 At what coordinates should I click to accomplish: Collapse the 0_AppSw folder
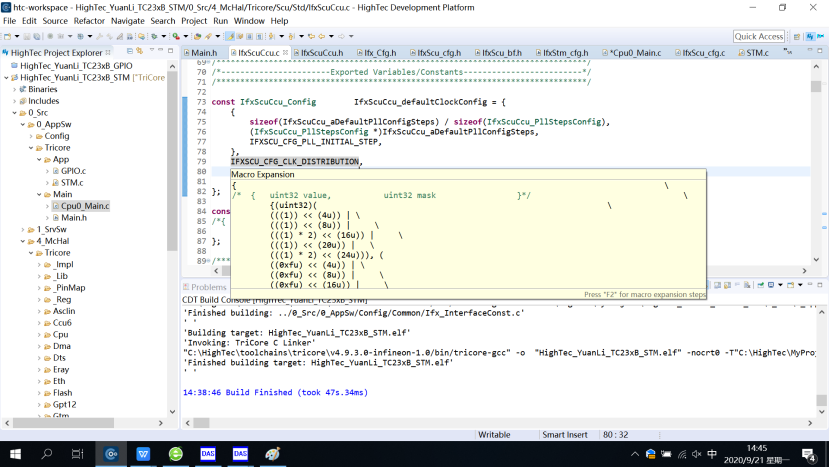tap(23, 124)
